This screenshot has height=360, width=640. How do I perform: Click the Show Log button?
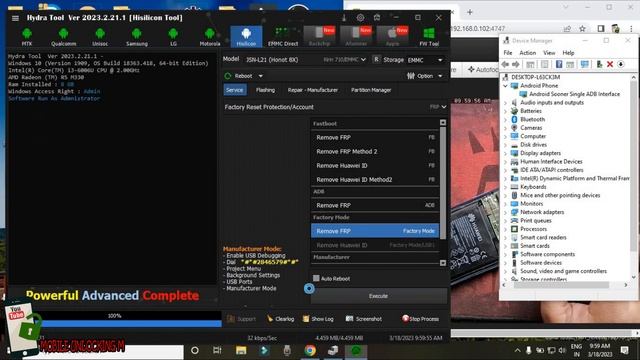click(x=318, y=319)
